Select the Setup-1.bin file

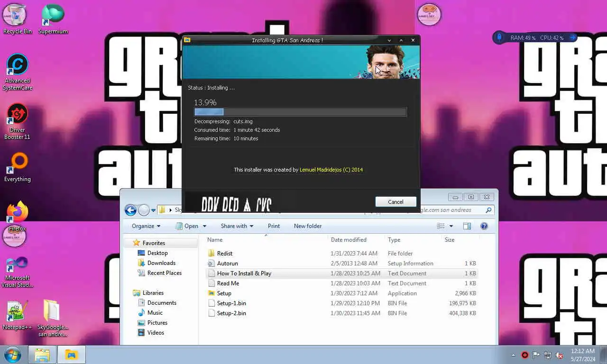(342, 303)
